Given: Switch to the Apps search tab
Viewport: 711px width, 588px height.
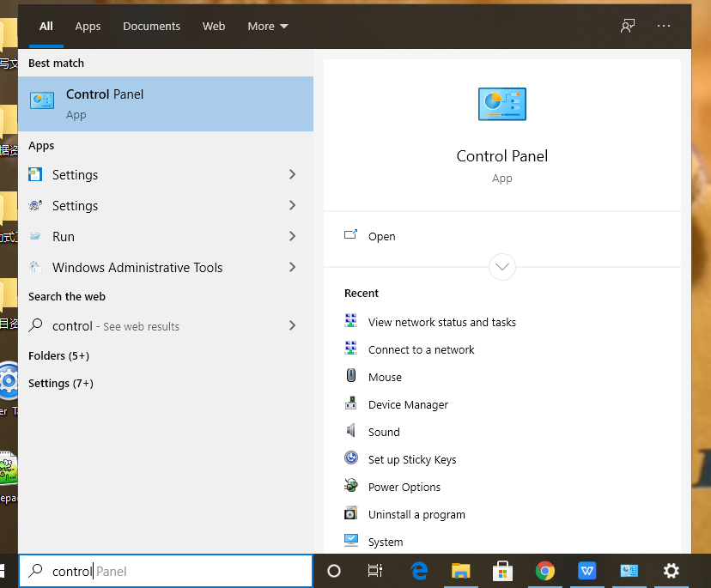Looking at the screenshot, I should coord(88,27).
